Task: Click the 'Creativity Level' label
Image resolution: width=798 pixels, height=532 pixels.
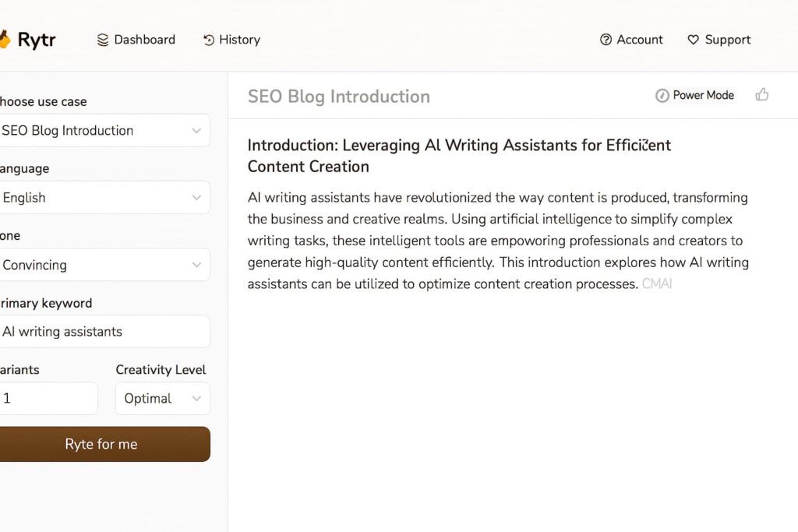Action: click(161, 370)
